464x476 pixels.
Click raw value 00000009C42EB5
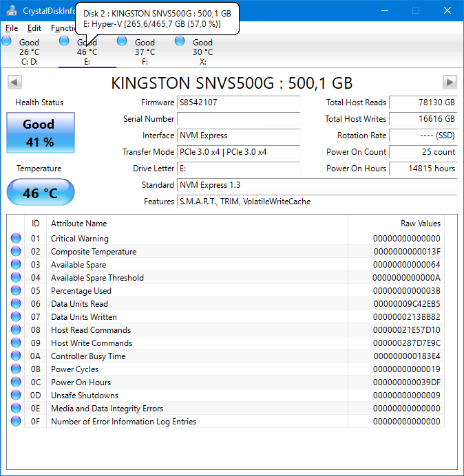407,304
